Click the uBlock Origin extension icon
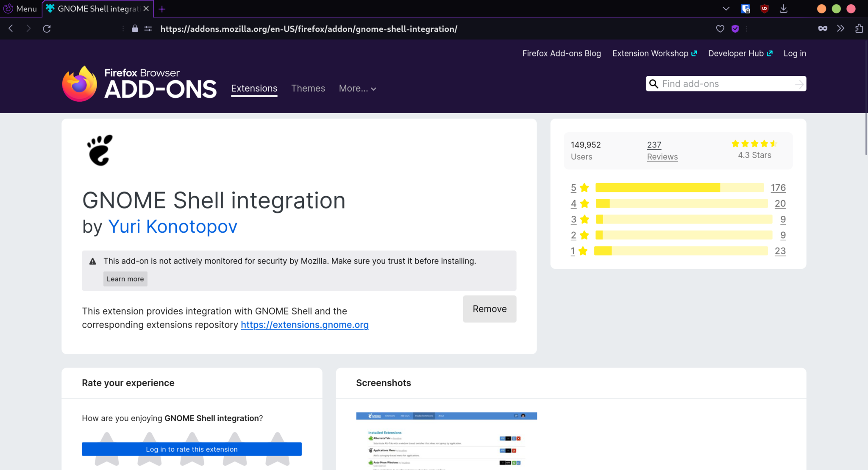The width and height of the screenshot is (868, 470). pos(764,8)
